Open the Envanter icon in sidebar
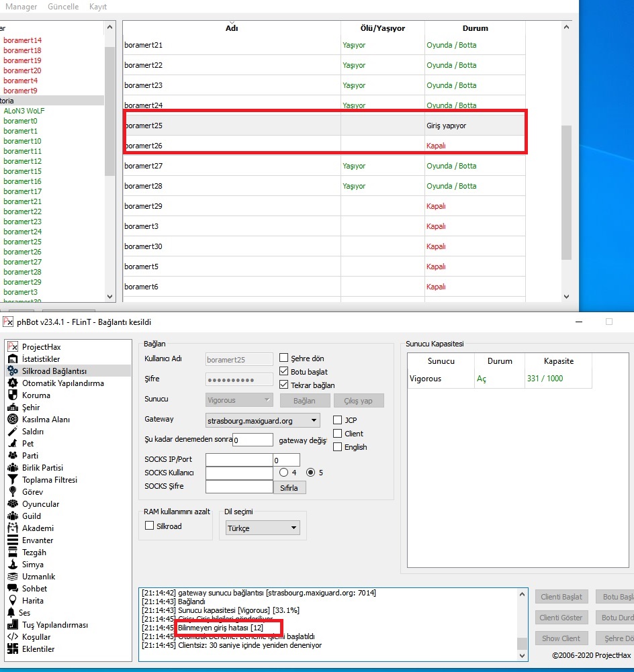634x672 pixels. coord(12,540)
